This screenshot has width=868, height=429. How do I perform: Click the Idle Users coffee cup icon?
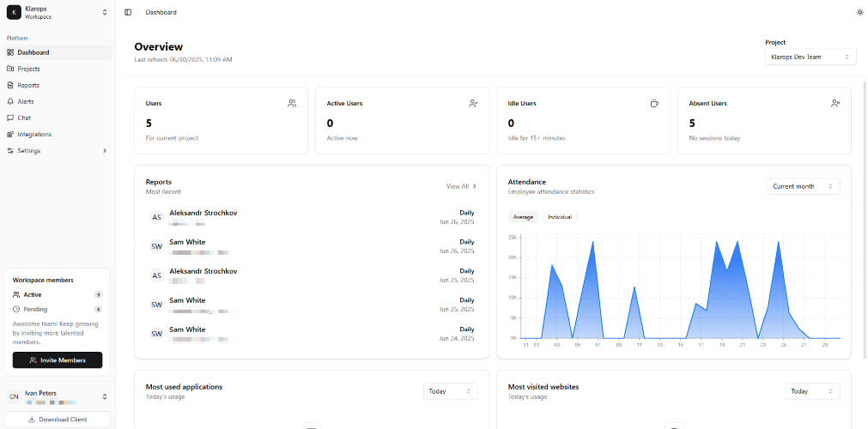pyautogui.click(x=654, y=103)
